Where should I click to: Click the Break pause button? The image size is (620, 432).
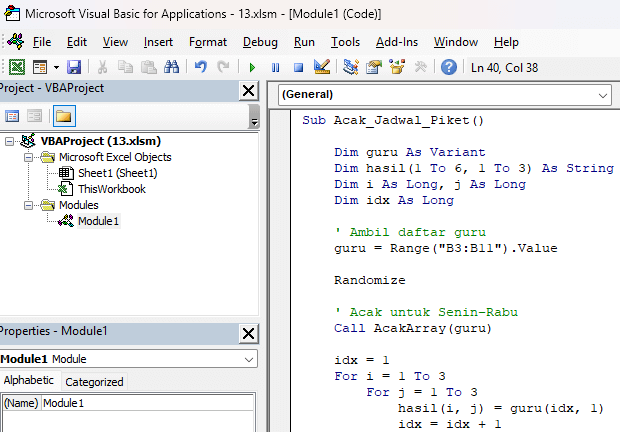(x=276, y=68)
